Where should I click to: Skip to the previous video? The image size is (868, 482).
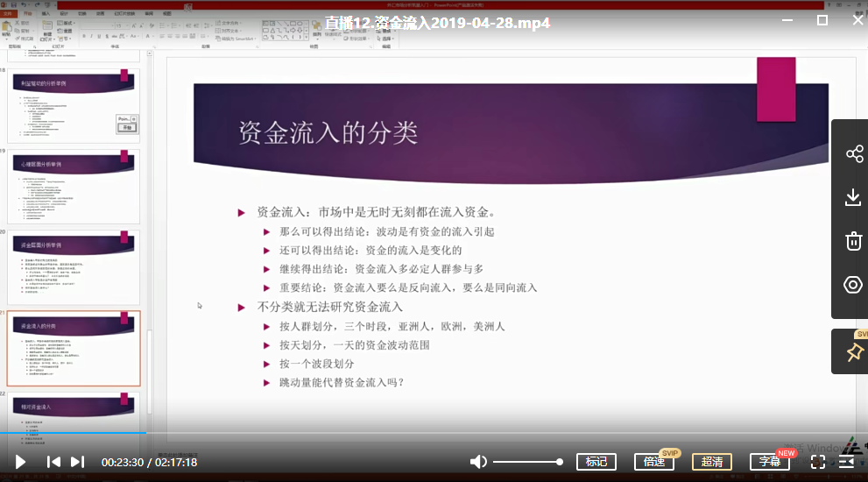[53, 462]
